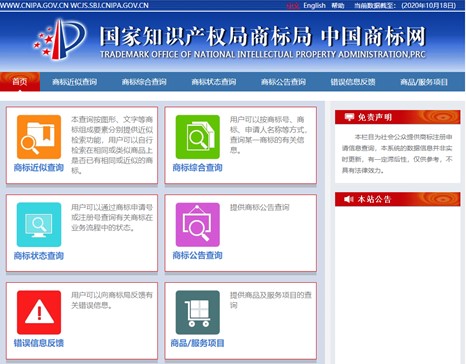Image resolution: width=466 pixels, height=364 pixels.
Task: Click the 商标综合查询 card title link
Action: (197, 168)
